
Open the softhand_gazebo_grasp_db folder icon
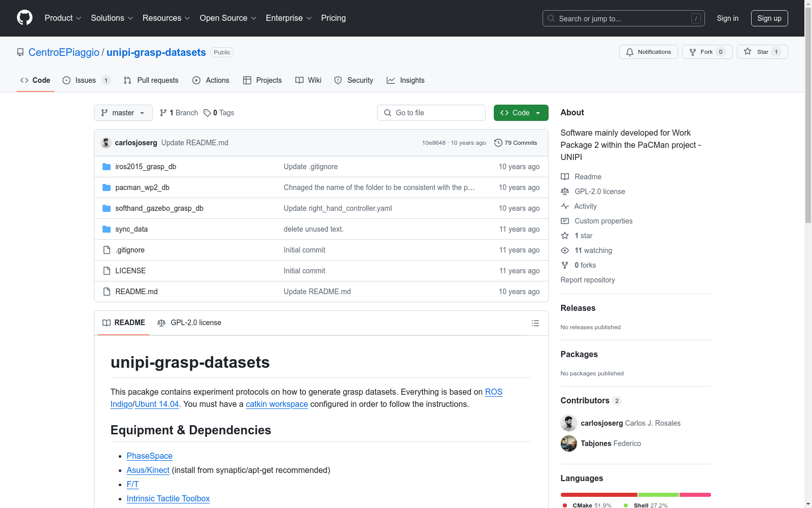[x=107, y=208]
